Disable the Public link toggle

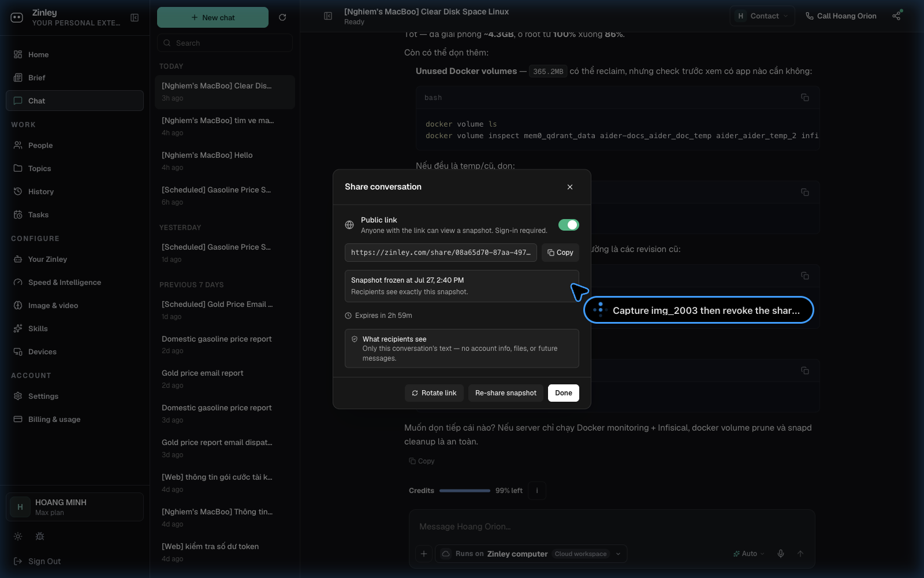tap(568, 225)
